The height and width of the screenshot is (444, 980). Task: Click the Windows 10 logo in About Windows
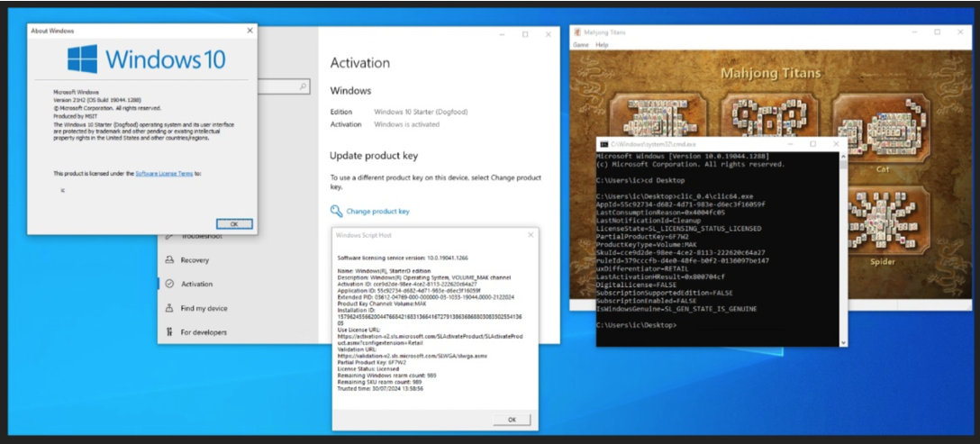pyautogui.click(x=147, y=59)
